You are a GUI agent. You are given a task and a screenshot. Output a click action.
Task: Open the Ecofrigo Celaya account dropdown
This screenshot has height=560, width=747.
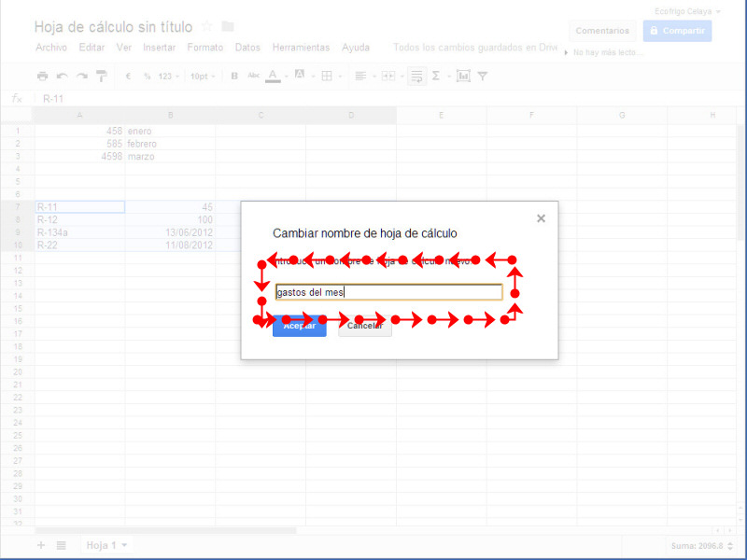click(687, 11)
